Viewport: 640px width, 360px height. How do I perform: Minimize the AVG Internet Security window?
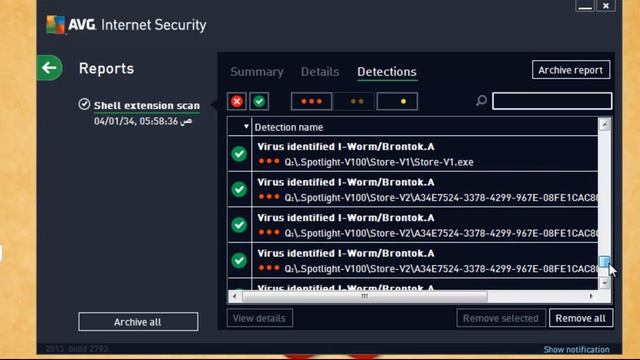pos(585,6)
